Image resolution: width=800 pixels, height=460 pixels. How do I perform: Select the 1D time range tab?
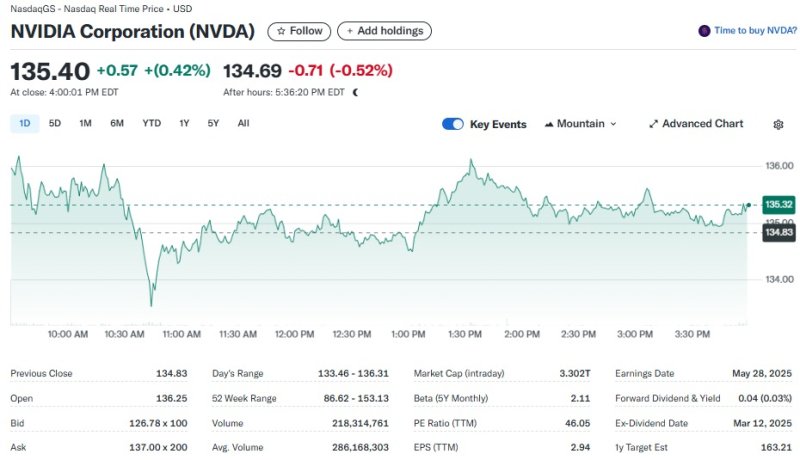[x=24, y=123]
